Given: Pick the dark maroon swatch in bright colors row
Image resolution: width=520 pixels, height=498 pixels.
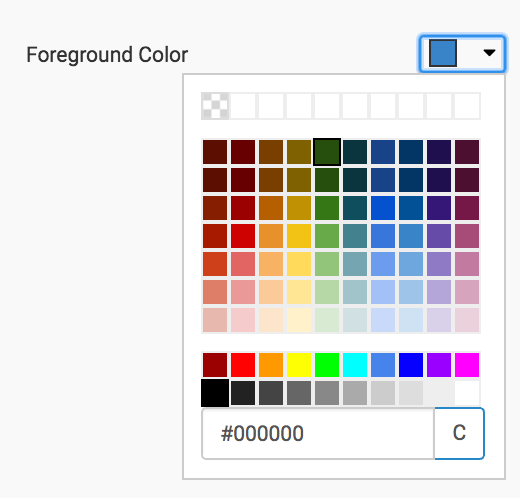Looking at the screenshot, I should [x=215, y=365].
